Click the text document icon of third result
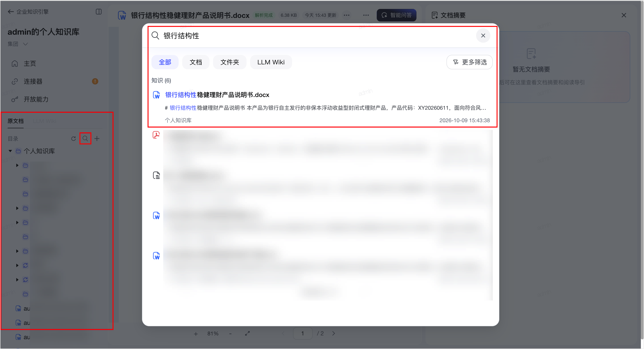The image size is (644, 349). pos(156,175)
